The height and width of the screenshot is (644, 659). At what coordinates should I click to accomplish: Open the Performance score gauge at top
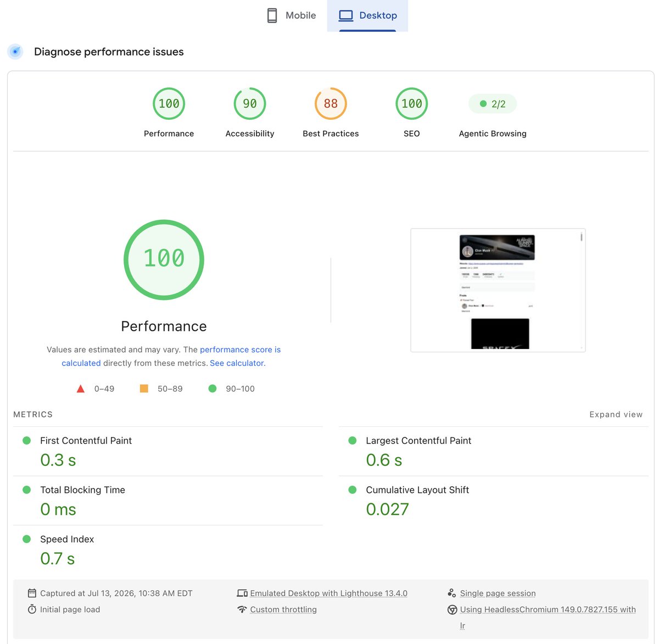point(169,103)
